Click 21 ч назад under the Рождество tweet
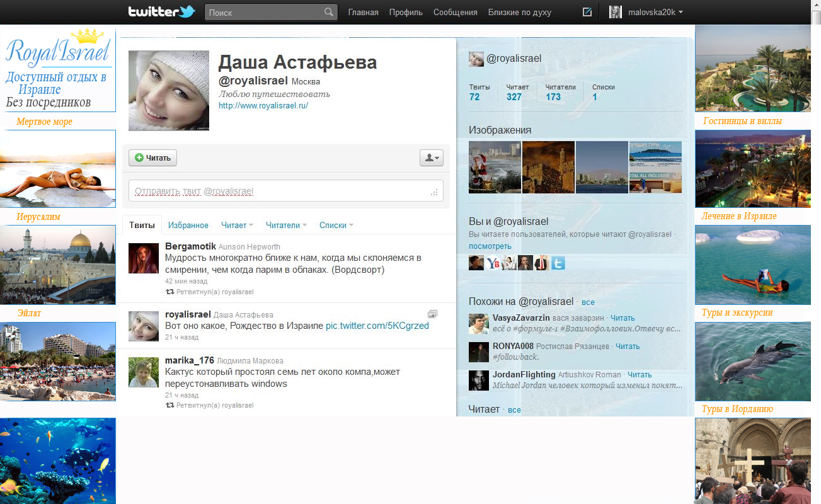 coord(181,337)
